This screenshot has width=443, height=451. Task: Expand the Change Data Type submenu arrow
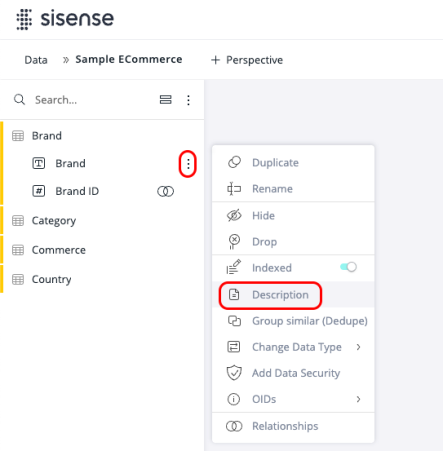358,347
